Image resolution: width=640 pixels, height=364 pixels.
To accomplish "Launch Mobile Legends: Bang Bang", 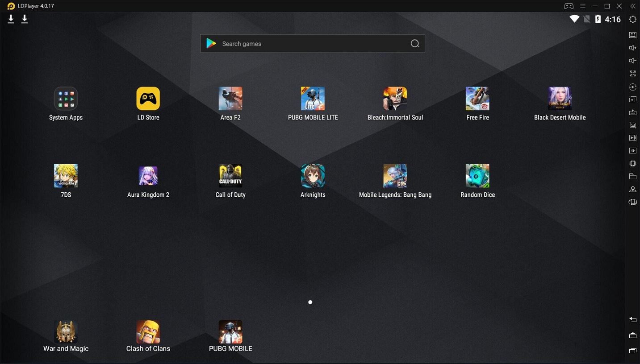I will [x=395, y=176].
